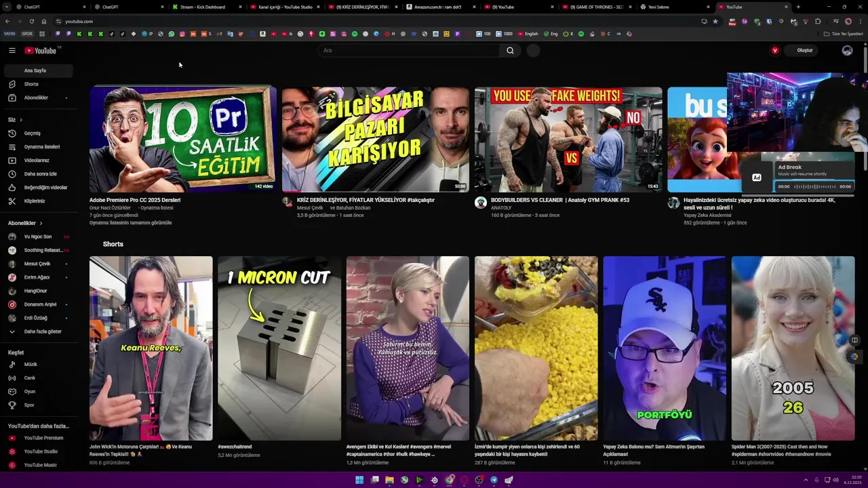
Task: Open Daha sonra izle list
Action: pos(38,174)
